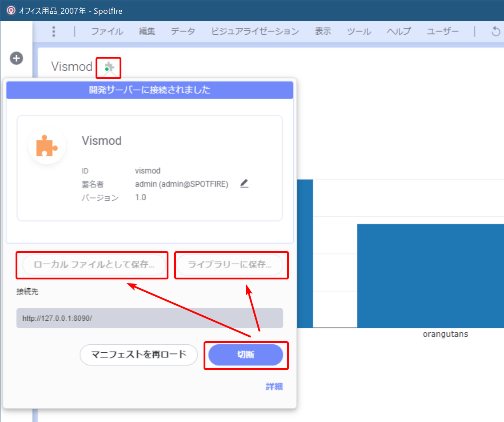Disconnect with the 切断 button

tap(246, 354)
